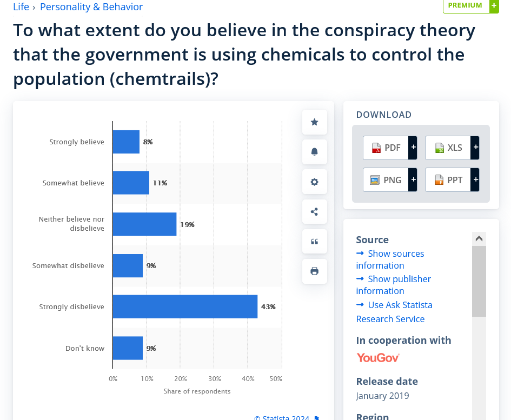Click the quotation citation icon
The width and height of the screenshot is (511, 420).
point(315,241)
